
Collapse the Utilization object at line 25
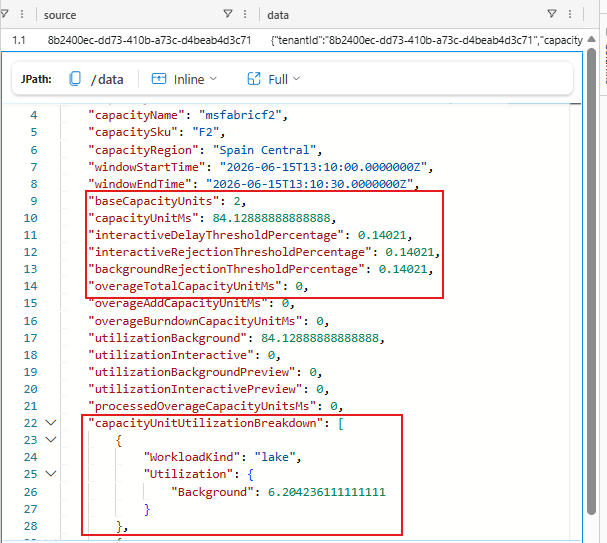[x=51, y=474]
